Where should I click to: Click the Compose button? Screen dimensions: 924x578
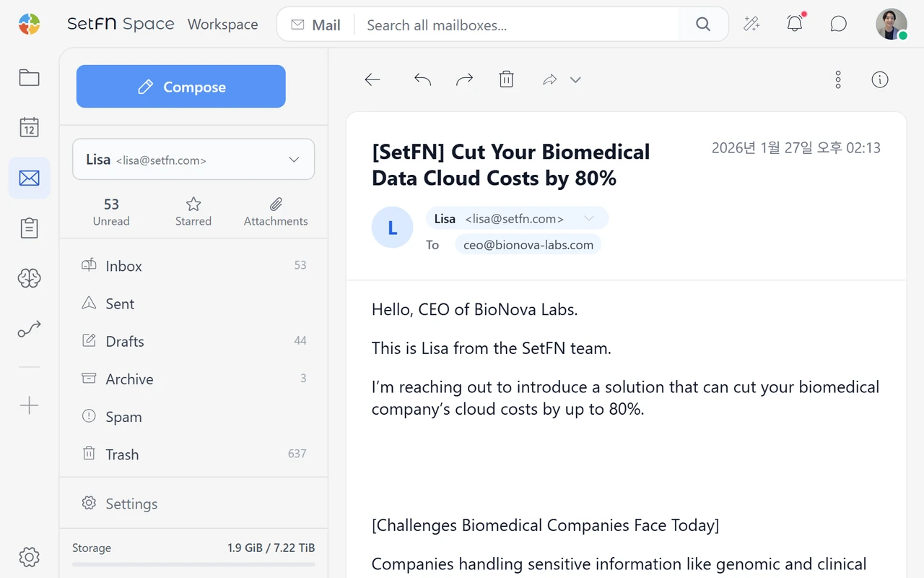[181, 87]
